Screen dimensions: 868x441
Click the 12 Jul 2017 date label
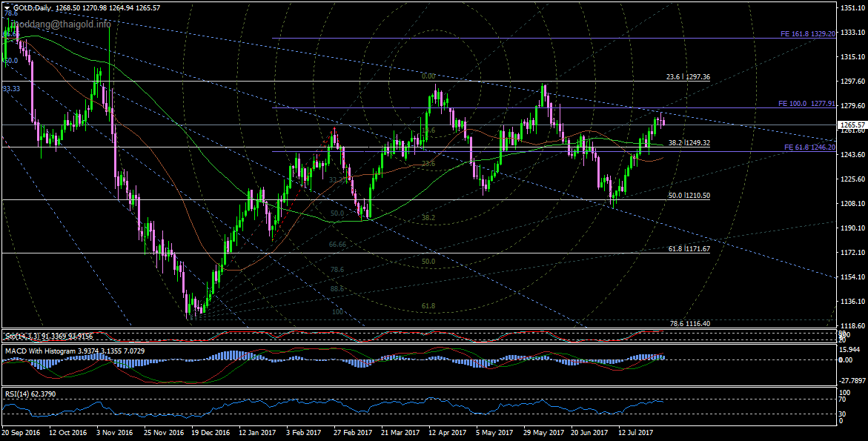pos(636,432)
